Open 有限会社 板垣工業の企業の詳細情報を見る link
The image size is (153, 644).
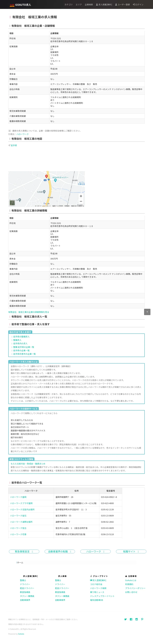[x=29, y=312]
